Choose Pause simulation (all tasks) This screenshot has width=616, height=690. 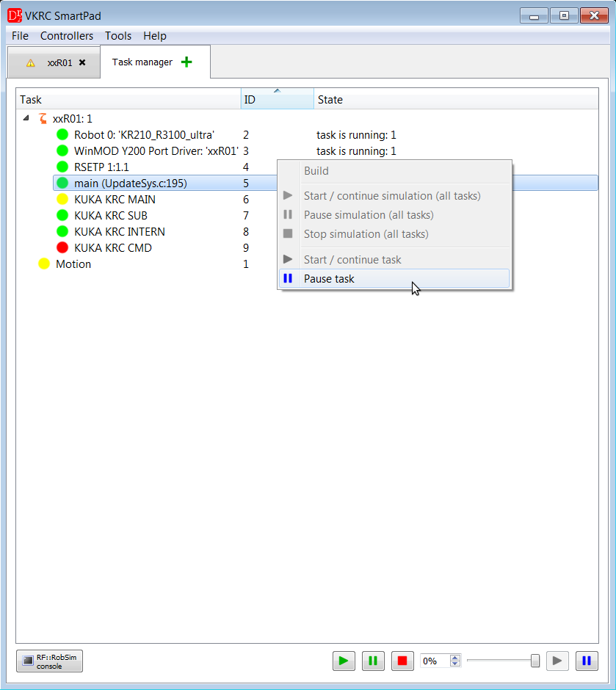[x=394, y=215]
